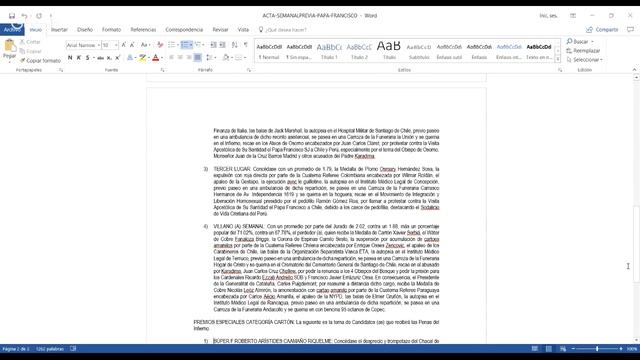Open the change case Aa dropdown
The width and height of the screenshot is (640, 360).
click(145, 45)
